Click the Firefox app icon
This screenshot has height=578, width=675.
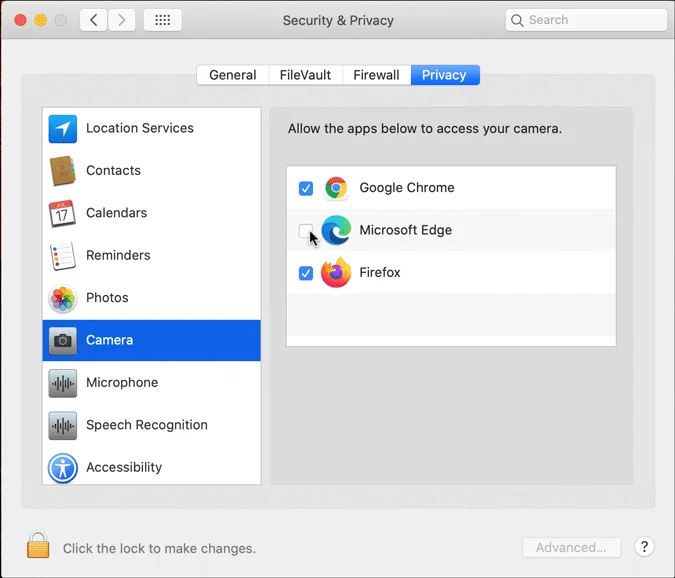click(336, 272)
